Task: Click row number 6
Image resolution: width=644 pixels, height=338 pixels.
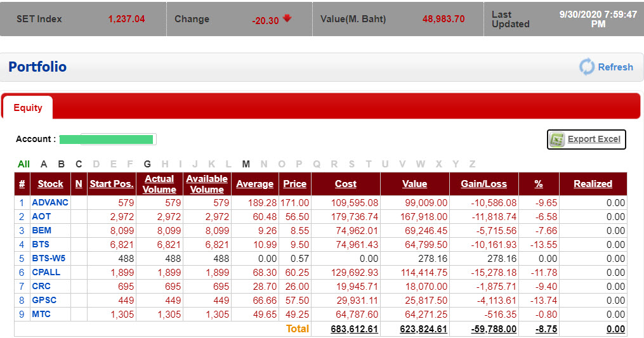Action: tap(22, 273)
